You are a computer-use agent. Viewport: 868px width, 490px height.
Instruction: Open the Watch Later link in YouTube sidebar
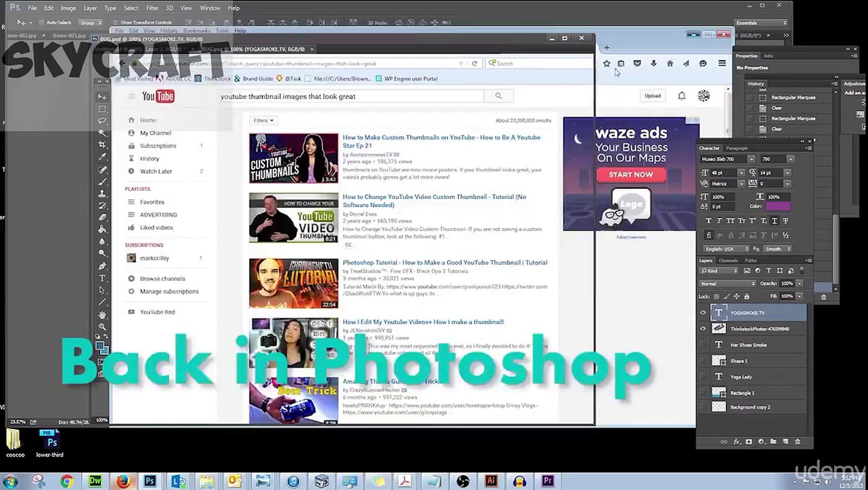[x=156, y=171]
